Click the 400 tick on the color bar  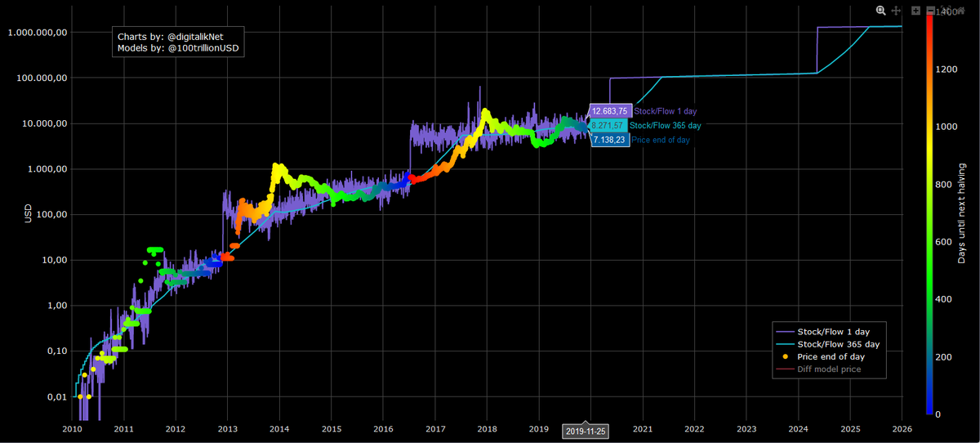[944, 300]
